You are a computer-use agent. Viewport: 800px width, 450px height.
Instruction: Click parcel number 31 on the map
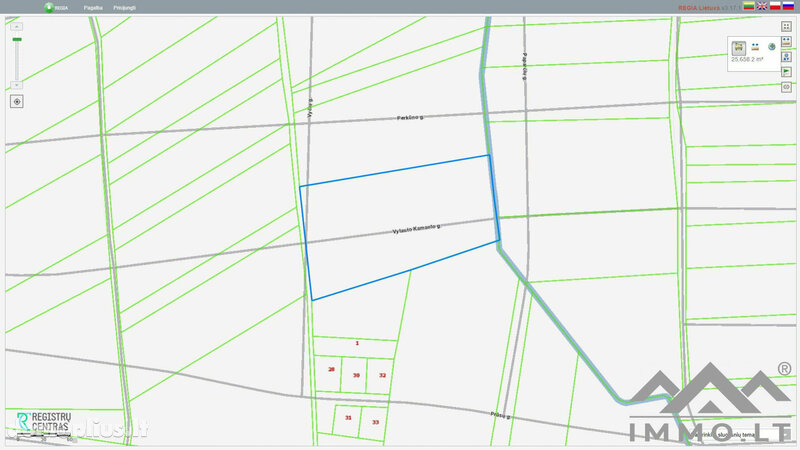[348, 418]
